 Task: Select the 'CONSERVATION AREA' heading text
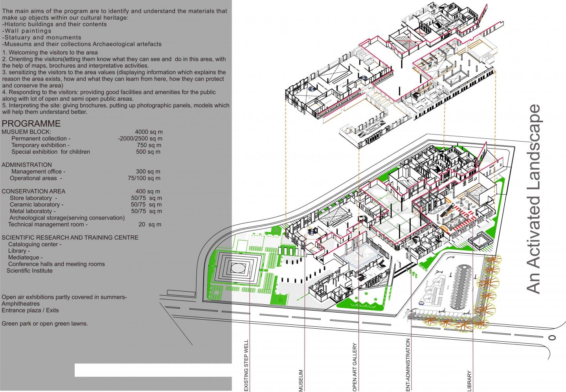click(x=33, y=191)
